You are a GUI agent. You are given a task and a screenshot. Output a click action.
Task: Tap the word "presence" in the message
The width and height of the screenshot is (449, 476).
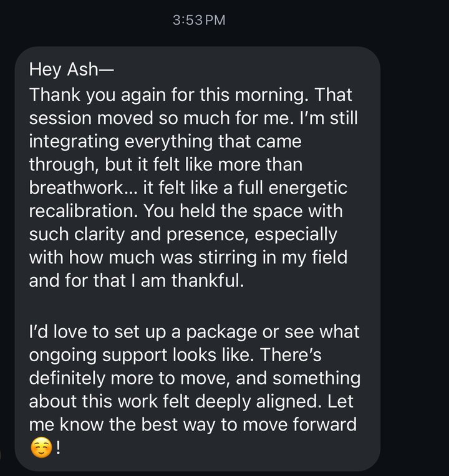(x=206, y=235)
